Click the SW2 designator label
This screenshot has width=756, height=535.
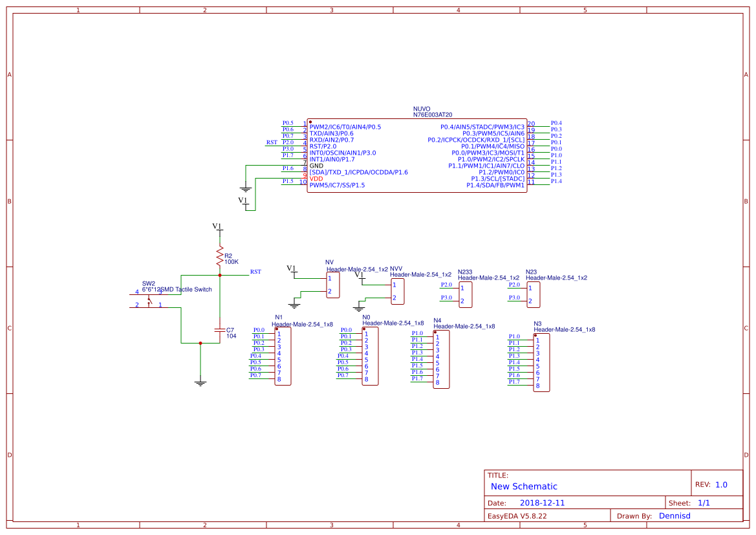coord(149,283)
